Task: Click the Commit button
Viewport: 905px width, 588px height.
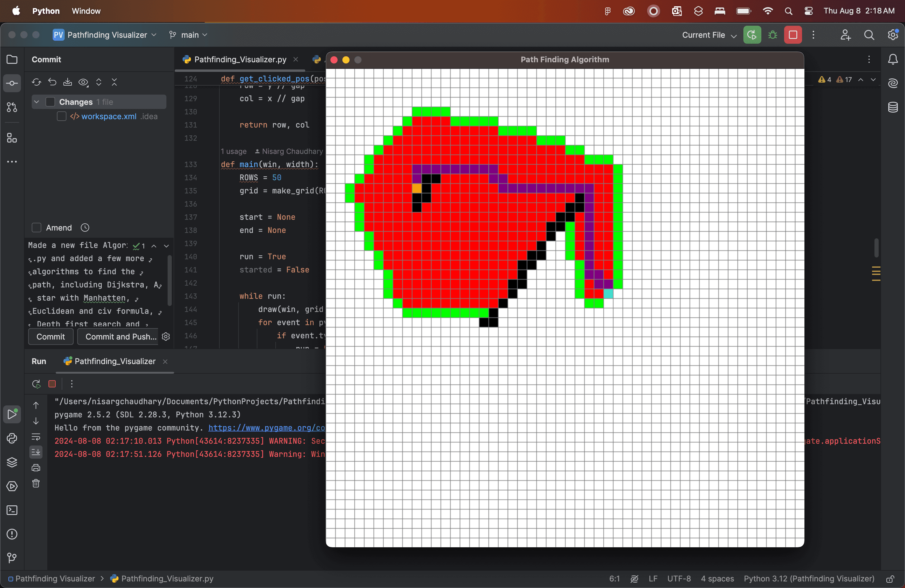Action: pyautogui.click(x=50, y=337)
